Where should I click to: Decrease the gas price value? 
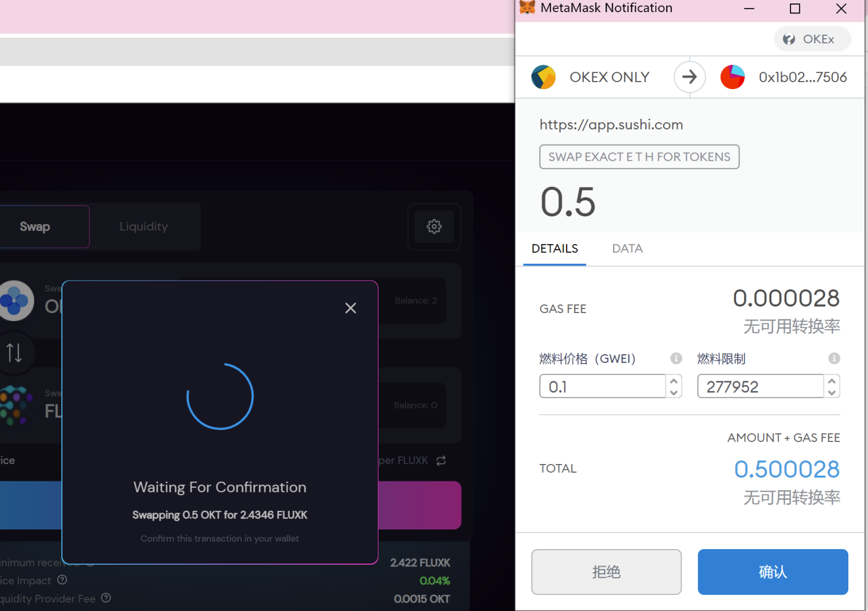tap(674, 392)
